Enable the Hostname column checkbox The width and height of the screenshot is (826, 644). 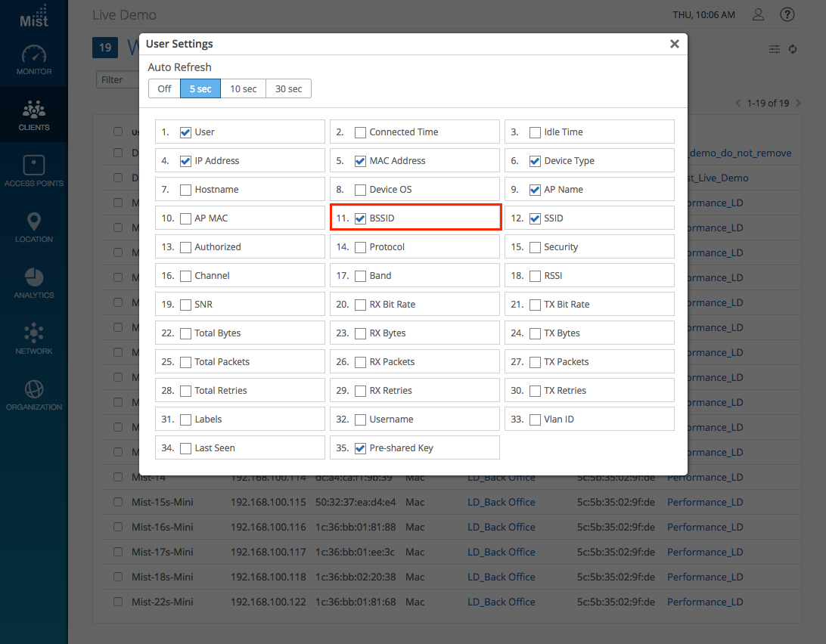(x=186, y=190)
